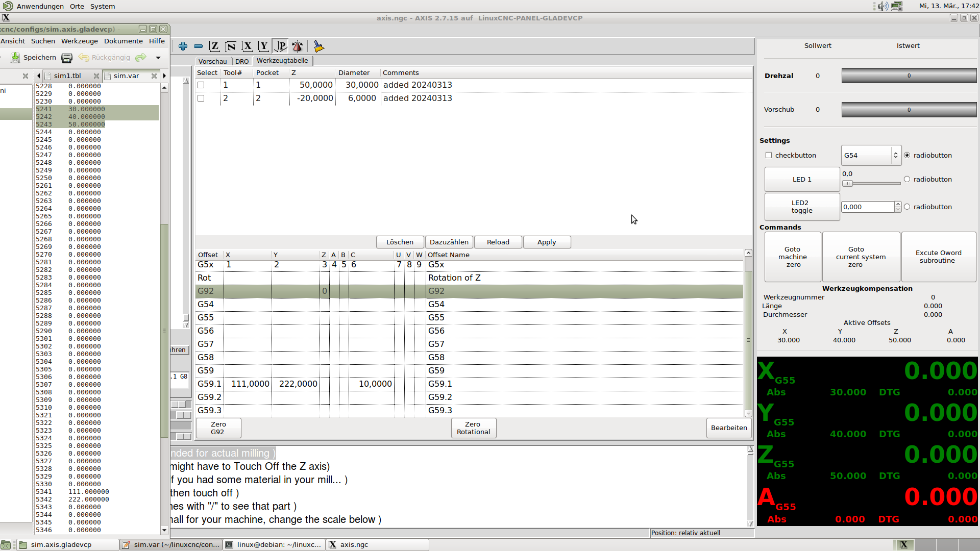Click the zoom out minus icon in AXIS toolbar
Viewport: 980px width, 551px height.
tap(198, 46)
